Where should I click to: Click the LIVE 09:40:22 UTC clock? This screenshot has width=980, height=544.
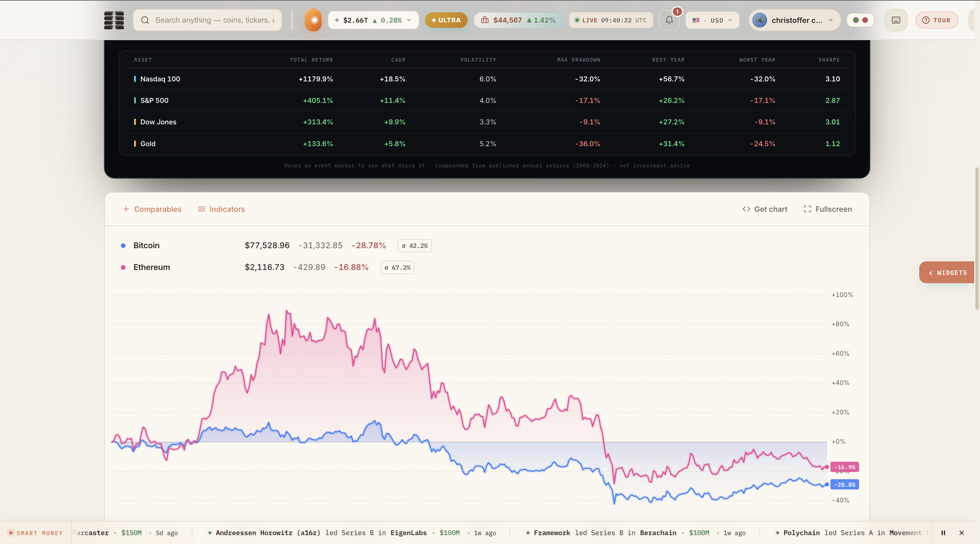[611, 20]
